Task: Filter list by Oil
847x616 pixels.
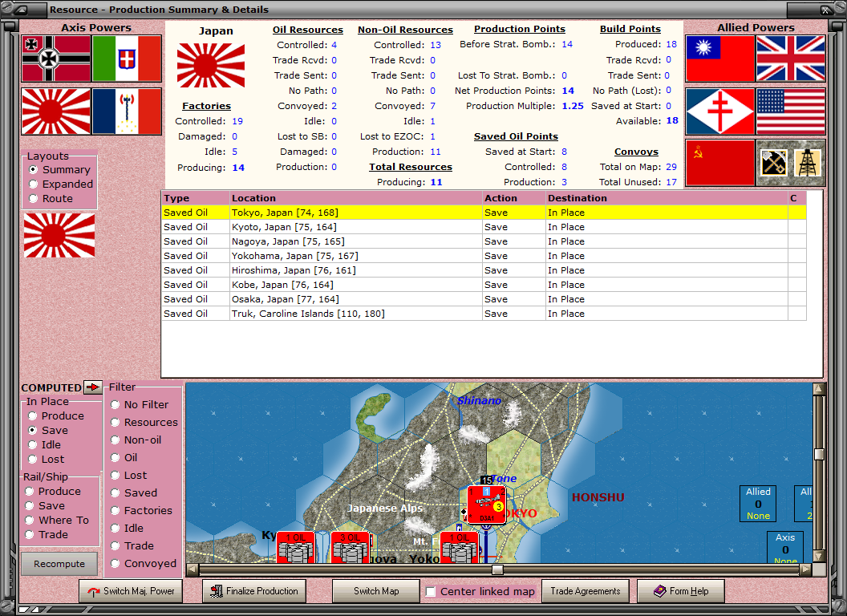Action: tap(124, 458)
